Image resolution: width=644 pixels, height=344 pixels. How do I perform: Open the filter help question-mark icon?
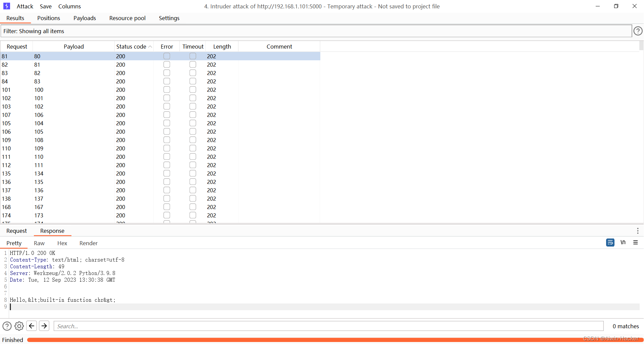pyautogui.click(x=638, y=31)
